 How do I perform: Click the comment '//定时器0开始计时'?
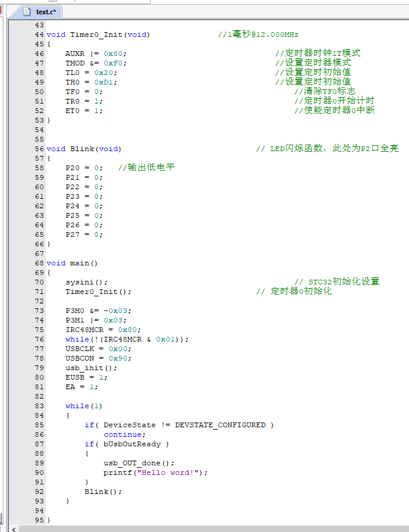pos(335,101)
